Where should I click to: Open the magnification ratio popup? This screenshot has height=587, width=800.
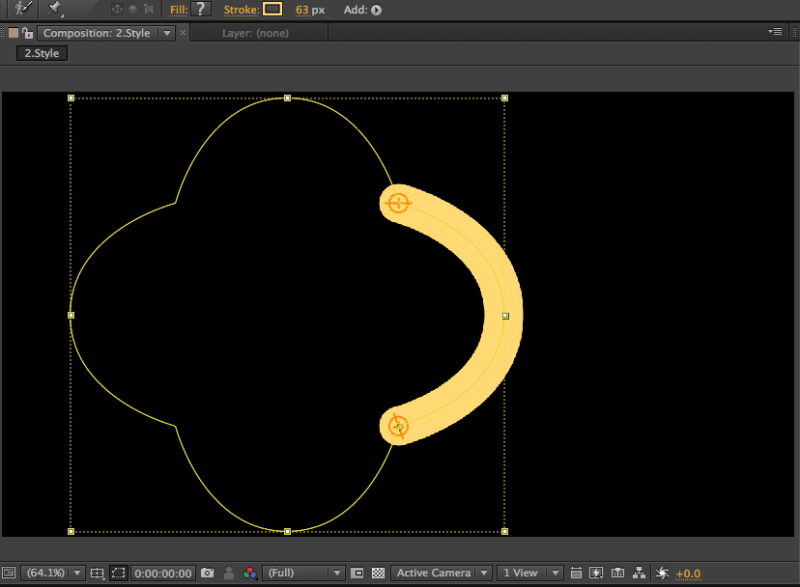[x=48, y=572]
